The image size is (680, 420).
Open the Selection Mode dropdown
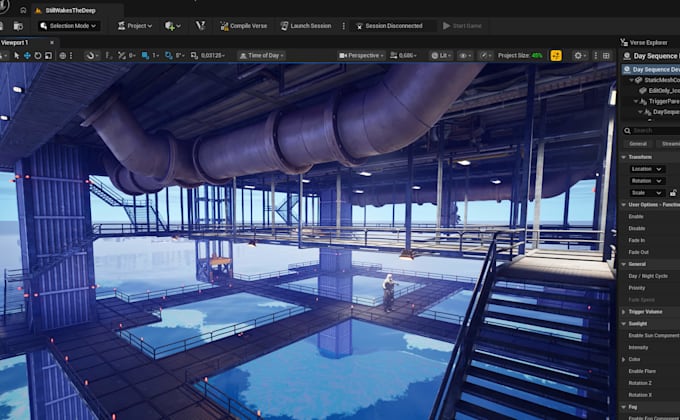pyautogui.click(x=68, y=26)
